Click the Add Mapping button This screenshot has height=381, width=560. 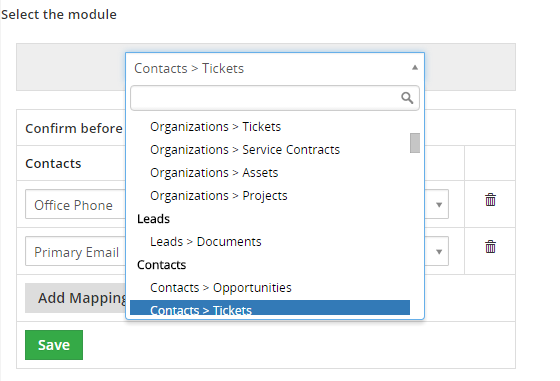[x=76, y=298]
